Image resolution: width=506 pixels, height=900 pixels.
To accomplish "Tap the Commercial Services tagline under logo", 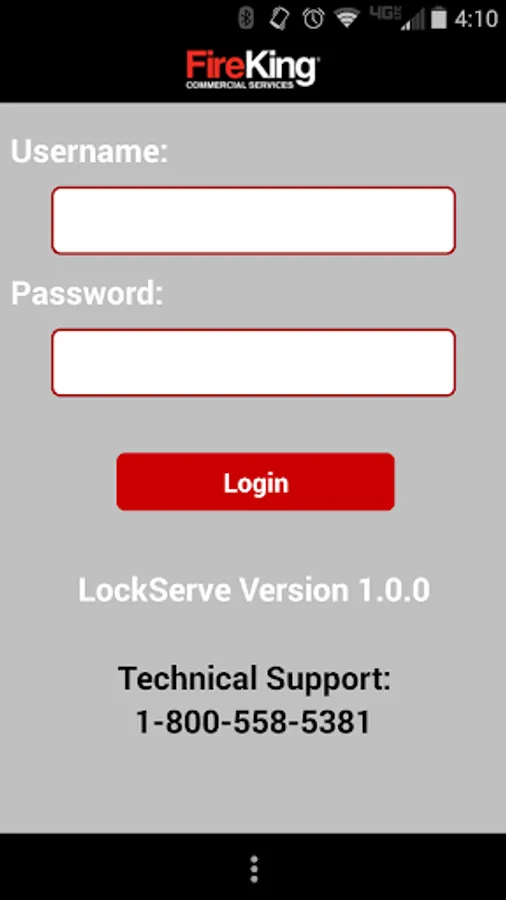I will 239,85.
